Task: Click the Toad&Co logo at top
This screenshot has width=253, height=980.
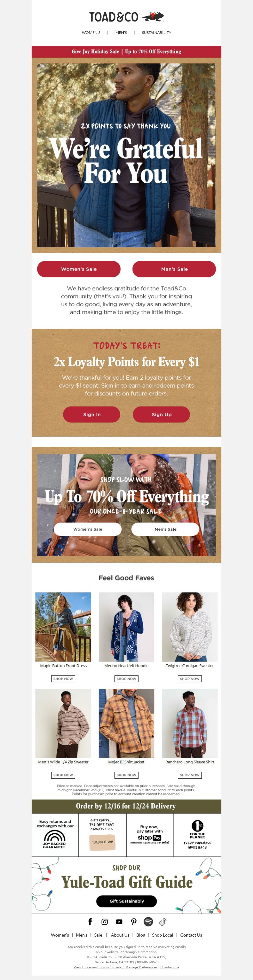Action: point(126,17)
